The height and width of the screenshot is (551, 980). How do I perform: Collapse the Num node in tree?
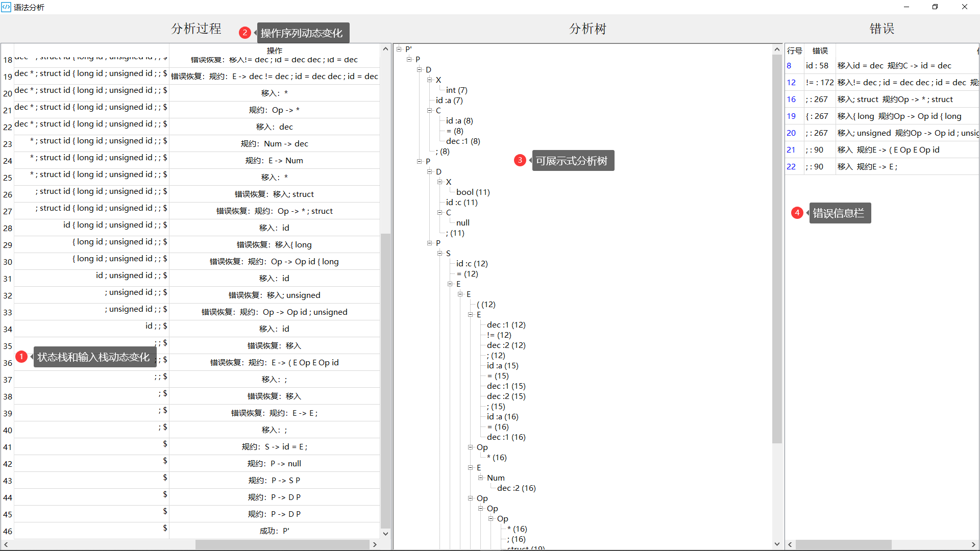coord(481,478)
